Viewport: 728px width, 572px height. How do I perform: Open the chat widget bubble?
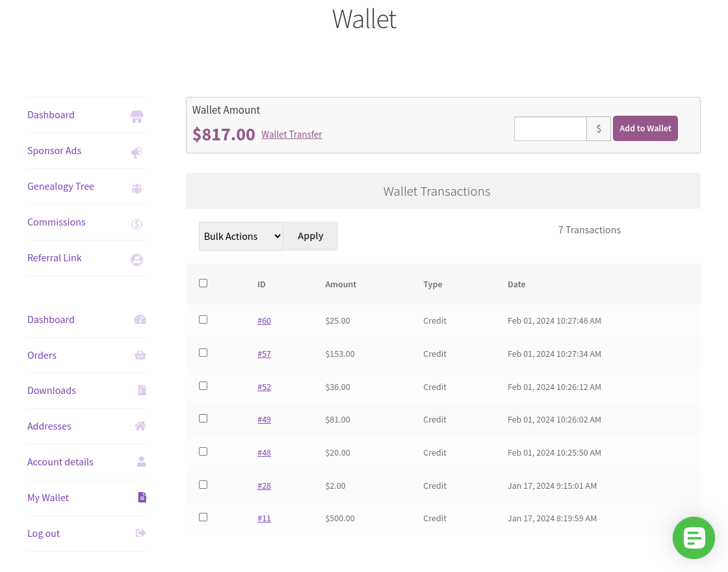click(694, 538)
